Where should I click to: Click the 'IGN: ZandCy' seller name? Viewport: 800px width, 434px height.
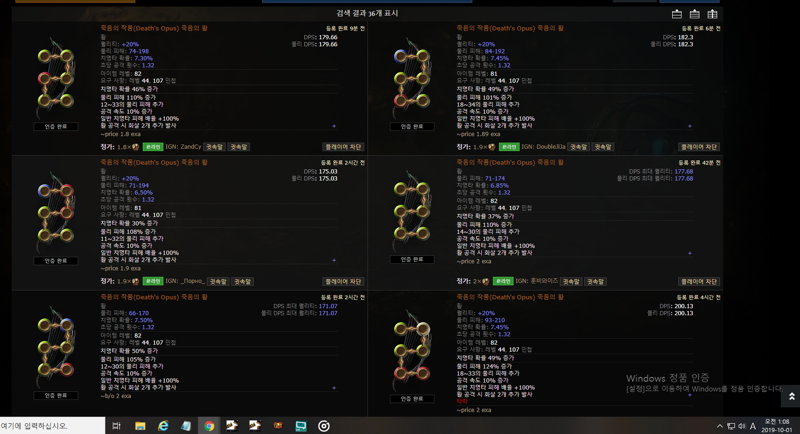click(x=183, y=147)
